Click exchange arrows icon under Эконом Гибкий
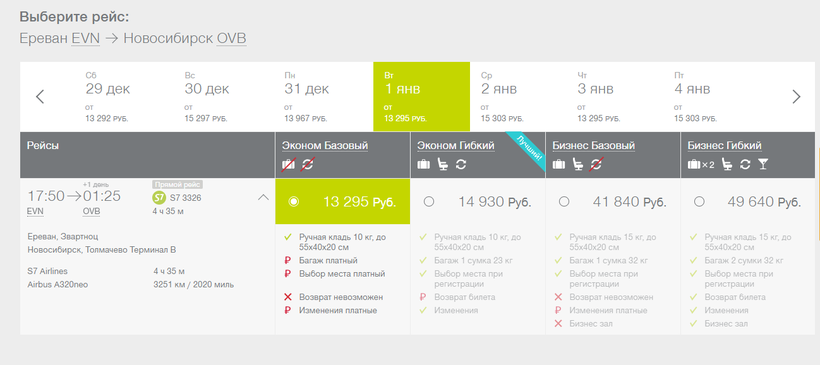Screen dimensions: 820x365 (461, 164)
